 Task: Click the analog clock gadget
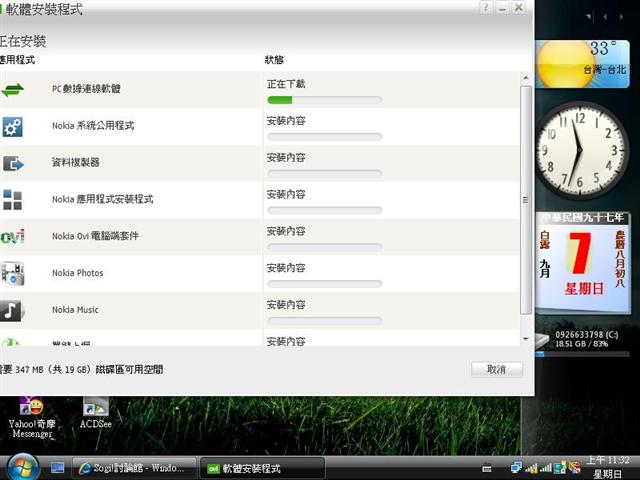coord(580,150)
